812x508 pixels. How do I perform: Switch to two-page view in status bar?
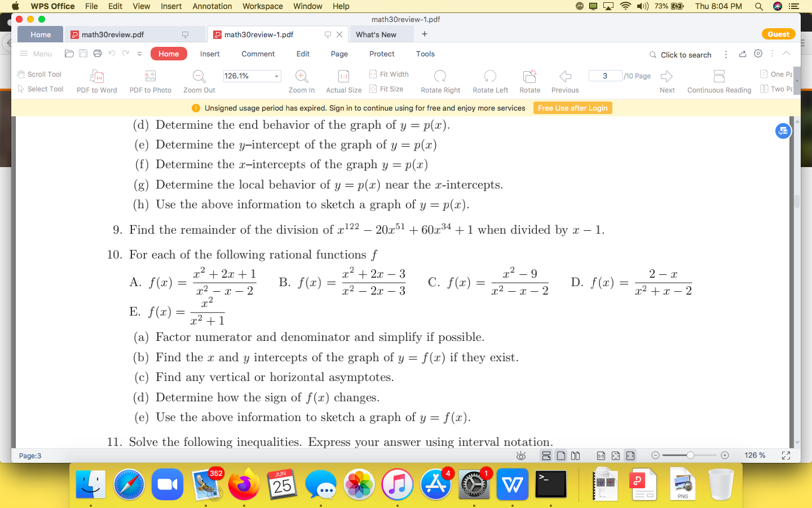click(x=575, y=456)
